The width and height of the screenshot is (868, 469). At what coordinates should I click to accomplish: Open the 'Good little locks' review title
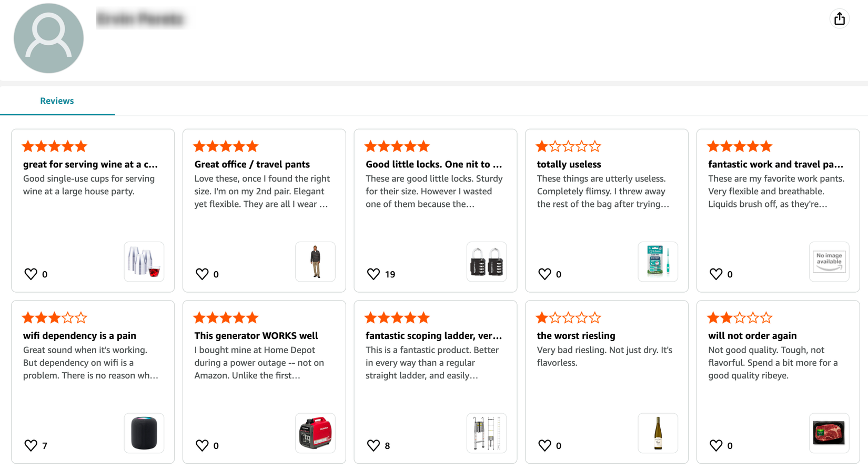click(x=433, y=164)
